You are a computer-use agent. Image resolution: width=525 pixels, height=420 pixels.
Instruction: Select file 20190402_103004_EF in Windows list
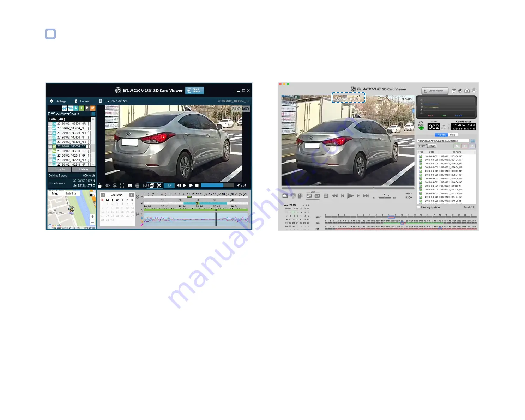(71, 146)
